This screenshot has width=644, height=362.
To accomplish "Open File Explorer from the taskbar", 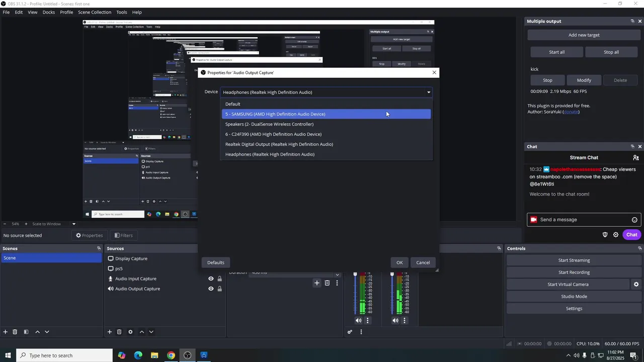I will pyautogui.click(x=154, y=355).
